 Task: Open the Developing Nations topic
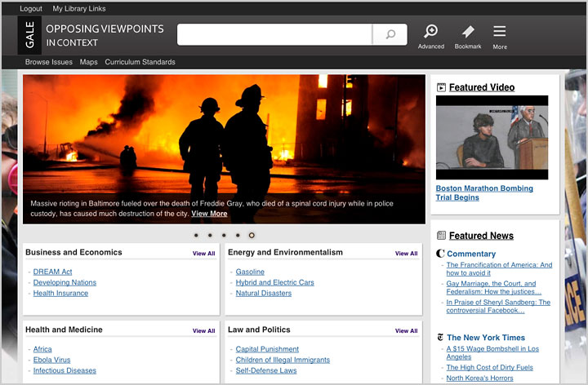point(65,282)
